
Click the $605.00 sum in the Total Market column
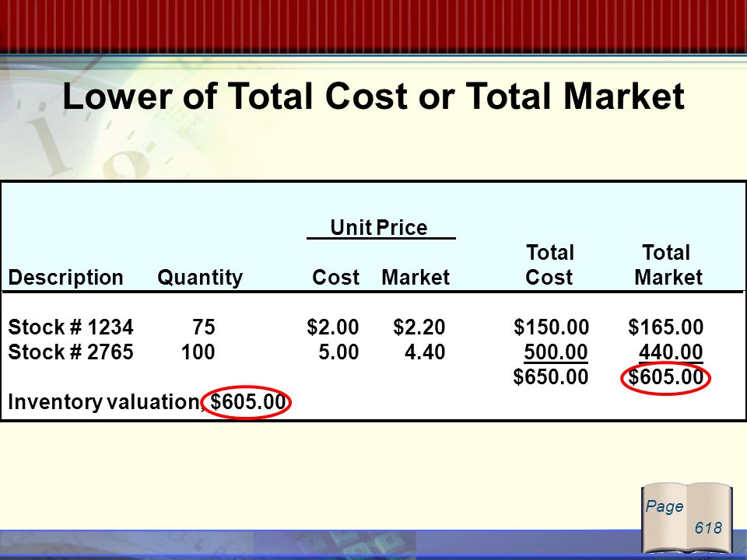click(x=665, y=376)
